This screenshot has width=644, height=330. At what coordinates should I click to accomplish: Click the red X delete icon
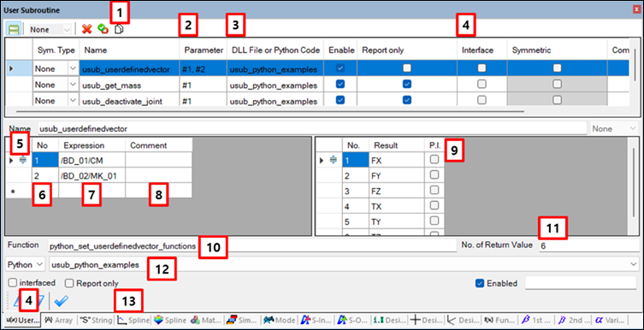[x=86, y=29]
